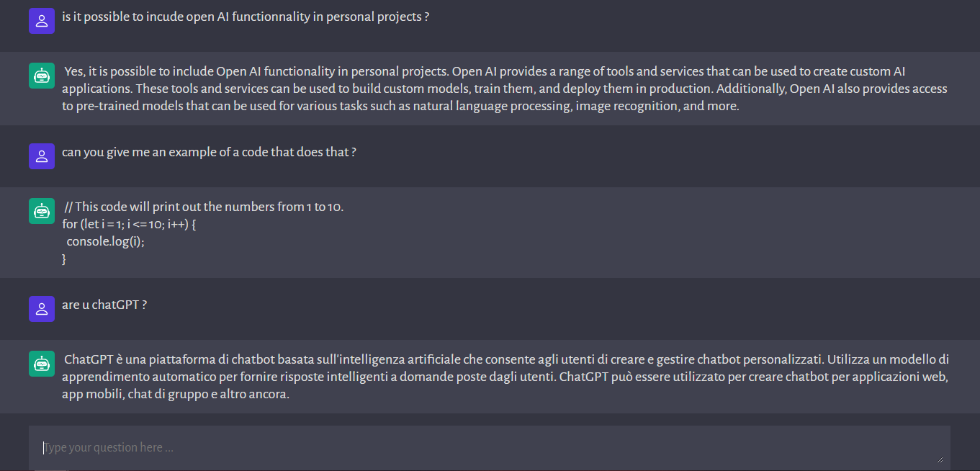This screenshot has width=980, height=471.
Task: Click the line starting 'applications. These tools and services'
Action: pos(505,89)
